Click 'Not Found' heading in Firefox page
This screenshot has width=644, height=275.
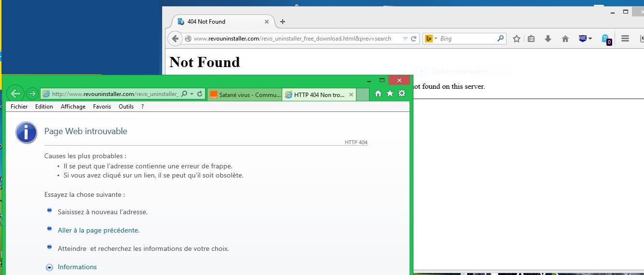[x=205, y=62]
